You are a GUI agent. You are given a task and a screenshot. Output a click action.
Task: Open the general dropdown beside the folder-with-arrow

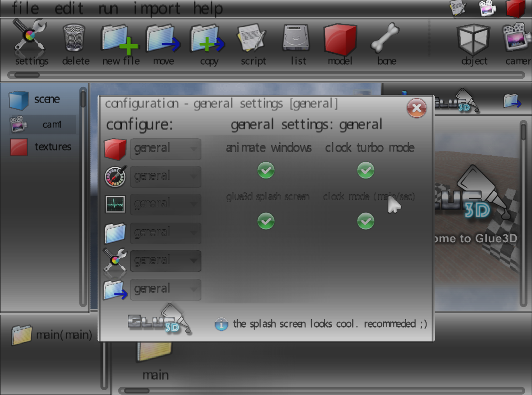tap(166, 290)
